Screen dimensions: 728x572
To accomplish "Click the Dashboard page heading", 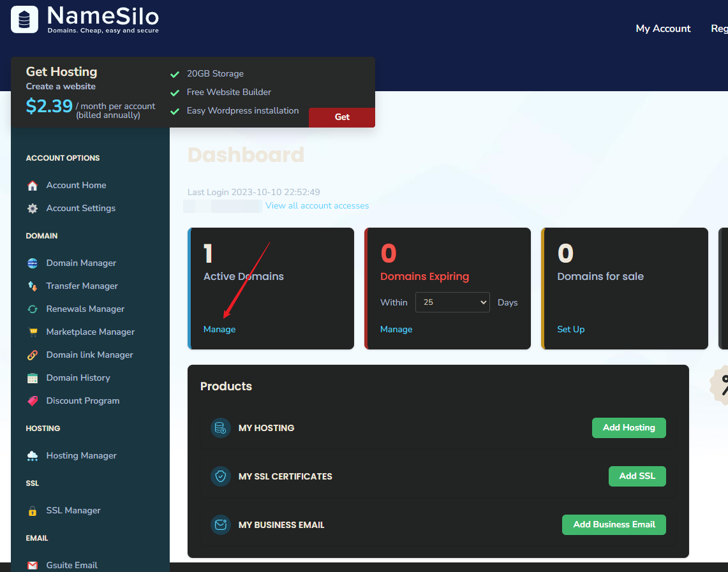I will pos(246,155).
